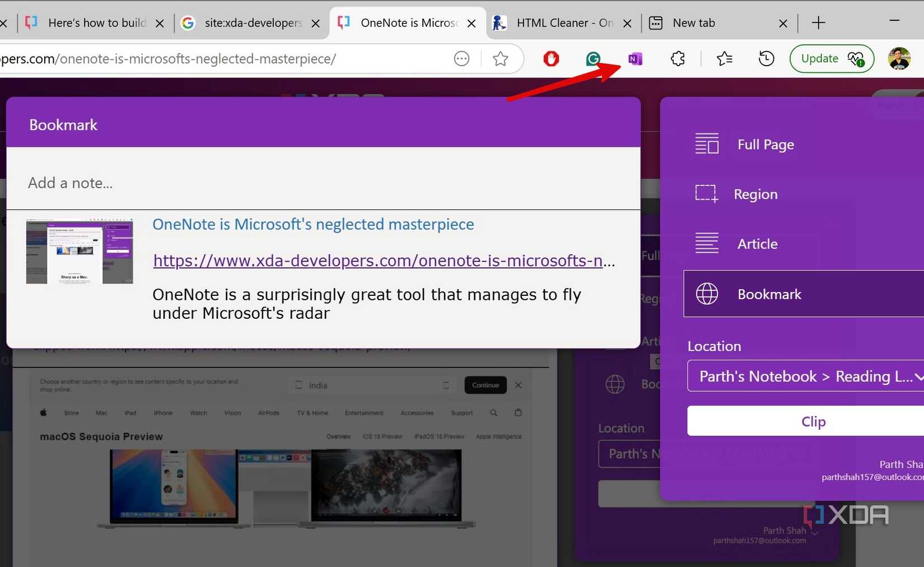Select the Full Page clipping mode
924x567 pixels.
tap(765, 144)
